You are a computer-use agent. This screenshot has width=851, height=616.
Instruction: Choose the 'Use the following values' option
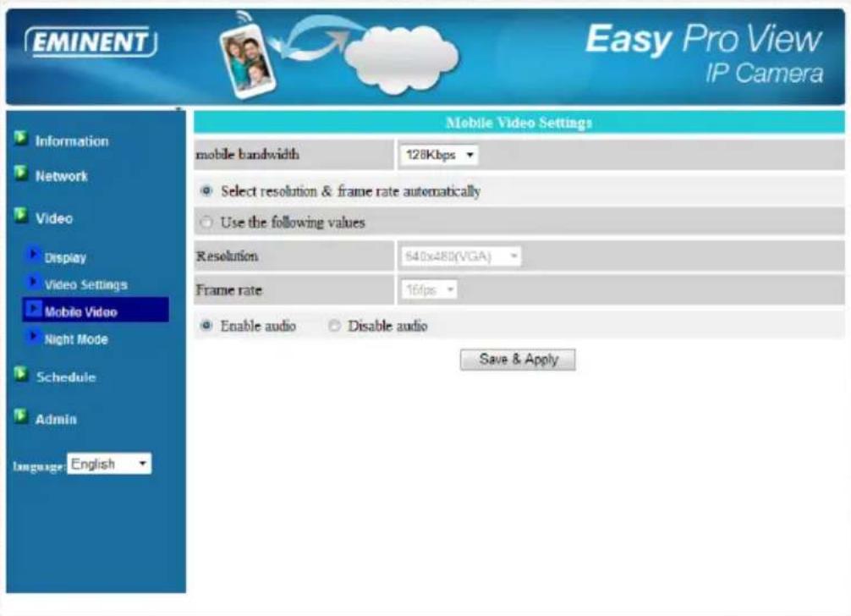click(x=206, y=222)
